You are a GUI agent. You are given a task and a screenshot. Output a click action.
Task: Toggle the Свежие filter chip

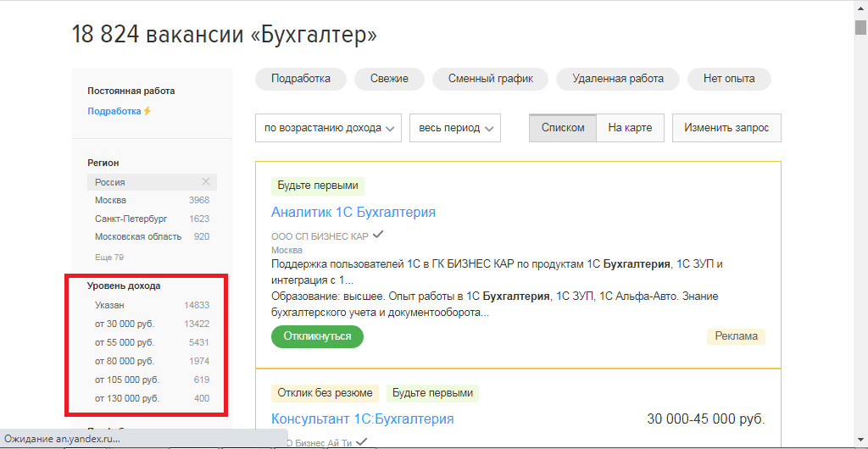click(389, 79)
